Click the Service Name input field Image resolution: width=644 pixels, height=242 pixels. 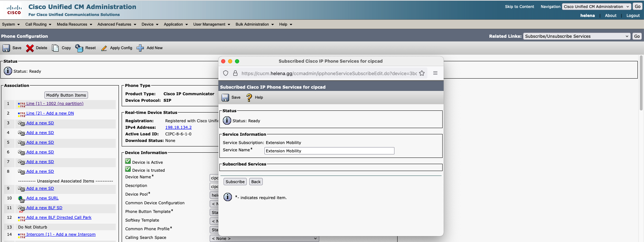click(x=329, y=151)
